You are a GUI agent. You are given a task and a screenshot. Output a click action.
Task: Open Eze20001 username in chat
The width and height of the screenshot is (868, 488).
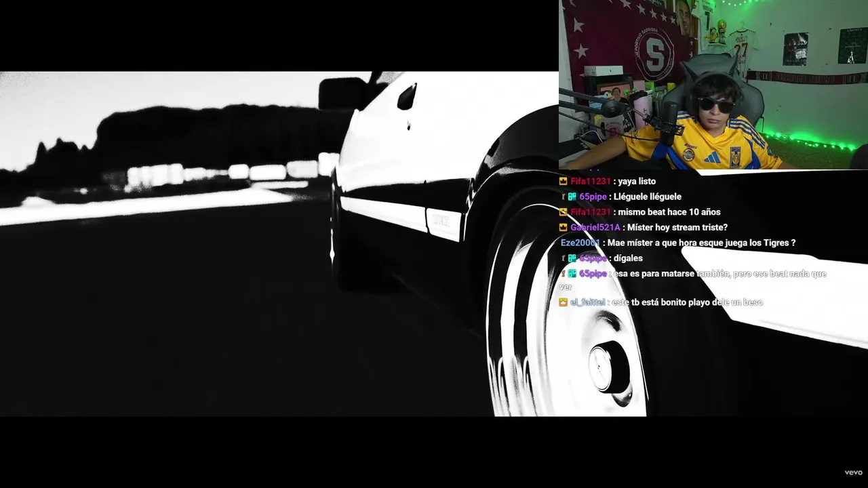(x=580, y=243)
